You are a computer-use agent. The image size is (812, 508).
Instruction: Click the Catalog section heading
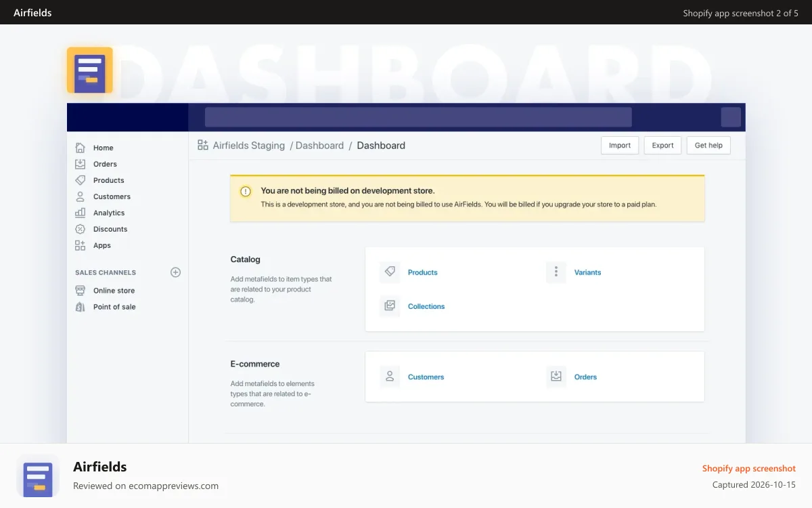pyautogui.click(x=245, y=259)
